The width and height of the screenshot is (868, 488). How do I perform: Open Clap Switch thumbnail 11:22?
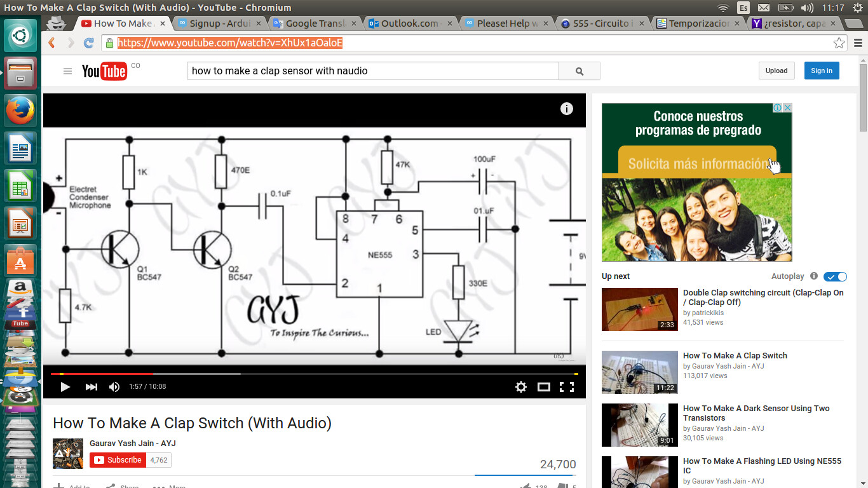click(x=640, y=372)
